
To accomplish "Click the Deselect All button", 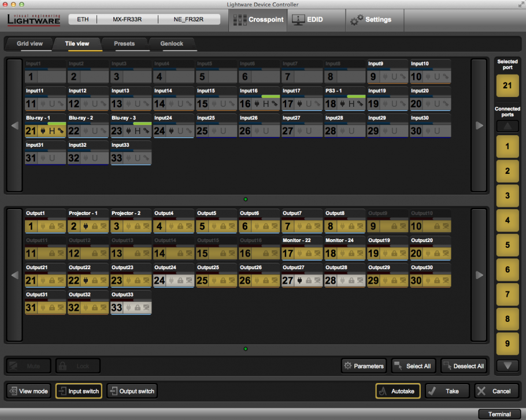I will click(465, 366).
